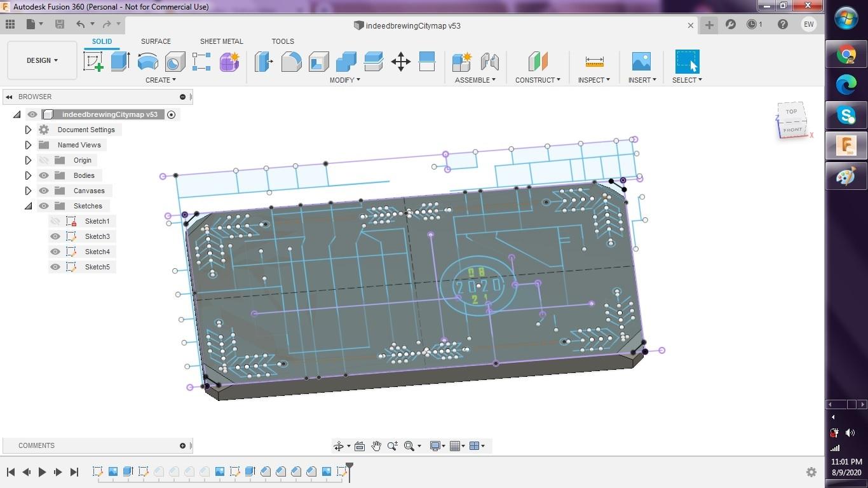The width and height of the screenshot is (868, 488).
Task: Open the ASSEMBLE dropdown menu
Action: pos(475,80)
